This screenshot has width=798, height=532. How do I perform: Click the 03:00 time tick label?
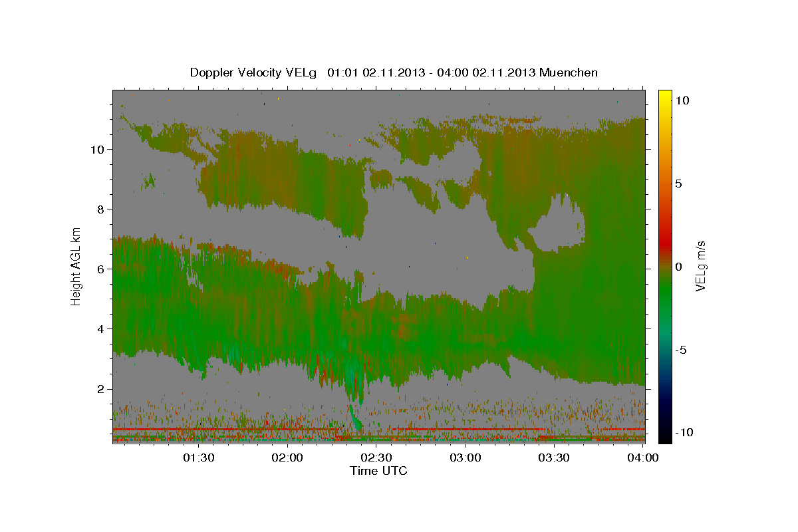coord(465,458)
